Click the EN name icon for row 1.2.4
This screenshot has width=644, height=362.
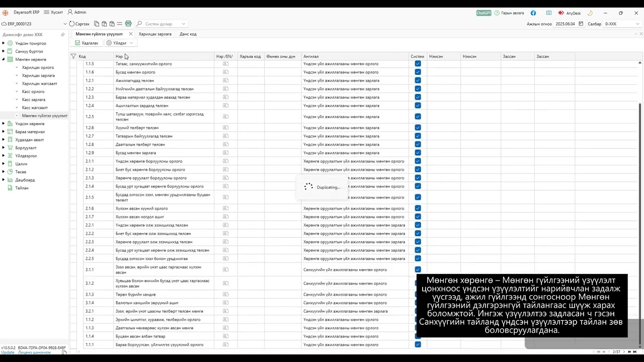point(225,106)
